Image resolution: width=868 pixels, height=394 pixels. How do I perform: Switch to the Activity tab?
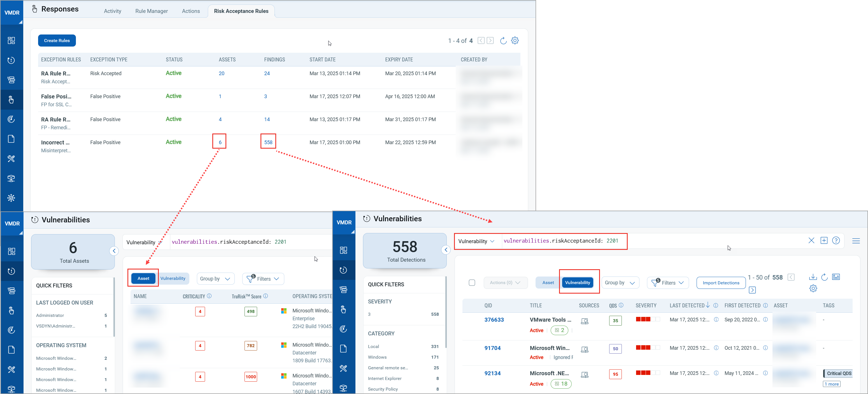point(112,11)
